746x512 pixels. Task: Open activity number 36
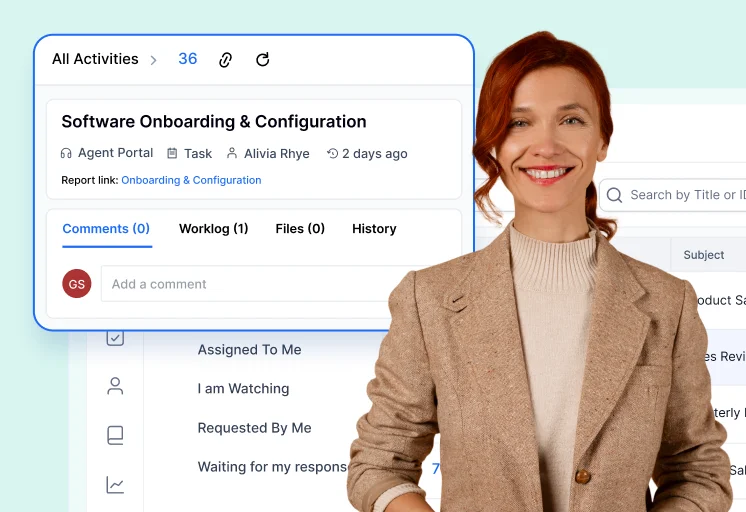(x=187, y=59)
